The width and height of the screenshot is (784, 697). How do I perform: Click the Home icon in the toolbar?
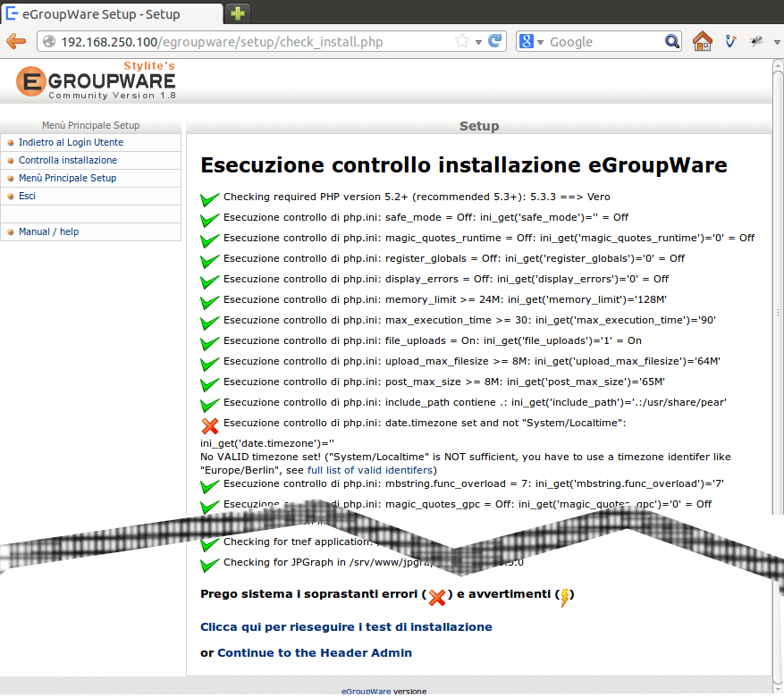tap(703, 42)
